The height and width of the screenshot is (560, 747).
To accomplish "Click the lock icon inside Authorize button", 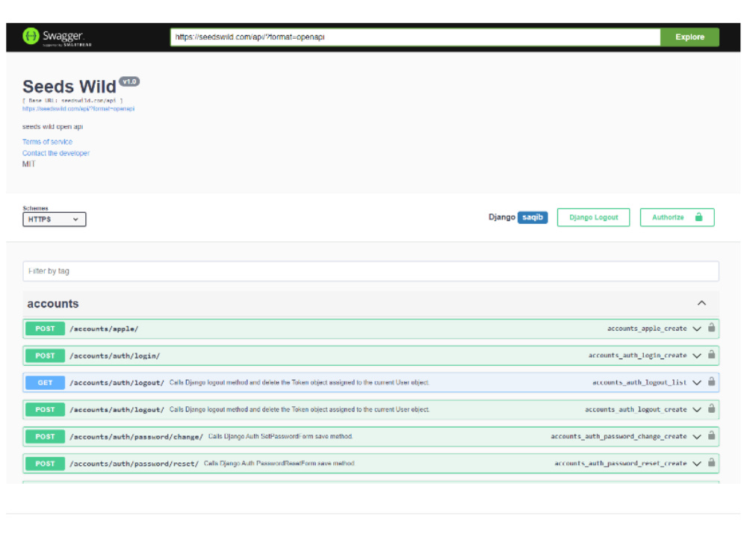I will [x=698, y=217].
